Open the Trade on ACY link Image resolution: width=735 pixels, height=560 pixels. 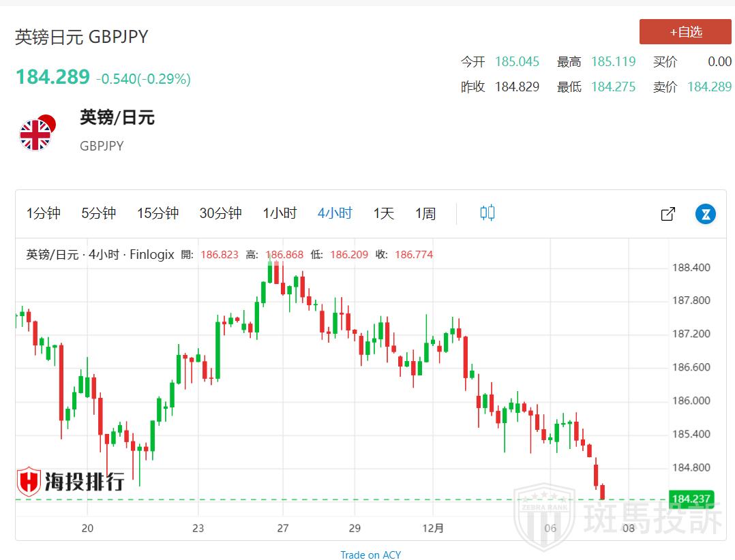(371, 555)
